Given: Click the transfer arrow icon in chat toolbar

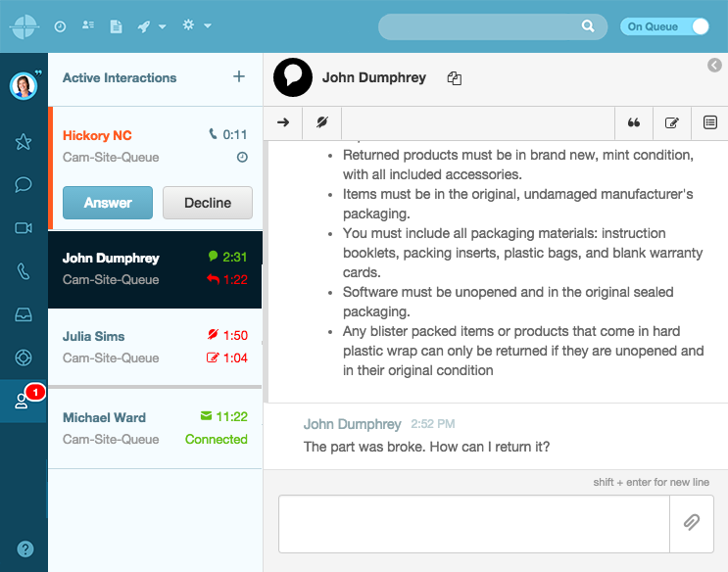Looking at the screenshot, I should (x=283, y=122).
